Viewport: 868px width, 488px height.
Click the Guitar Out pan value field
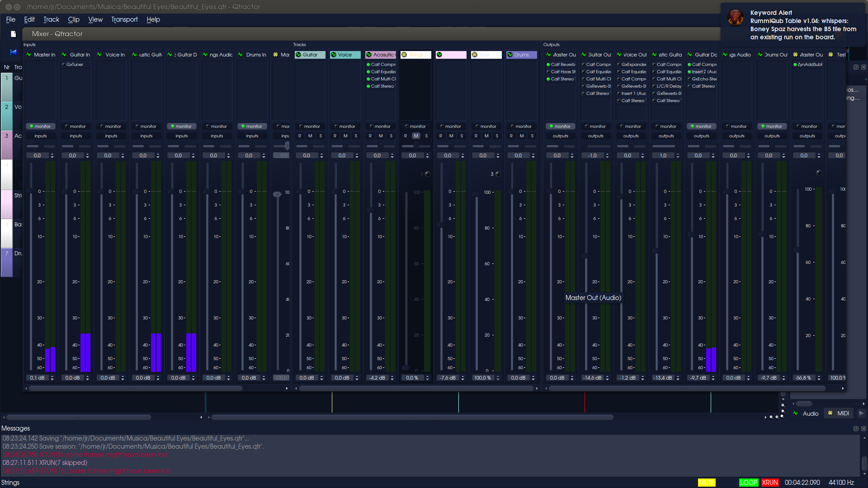pos(593,155)
